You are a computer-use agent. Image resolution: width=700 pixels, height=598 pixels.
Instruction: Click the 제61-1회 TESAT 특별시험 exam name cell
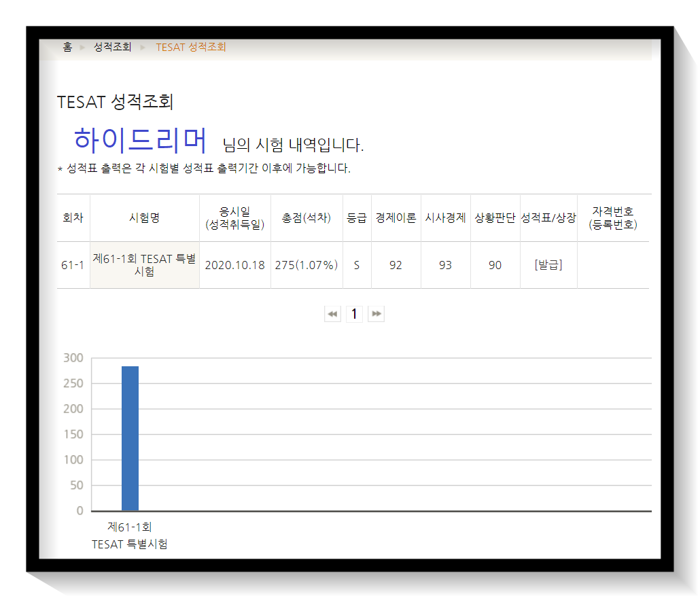pos(145,265)
